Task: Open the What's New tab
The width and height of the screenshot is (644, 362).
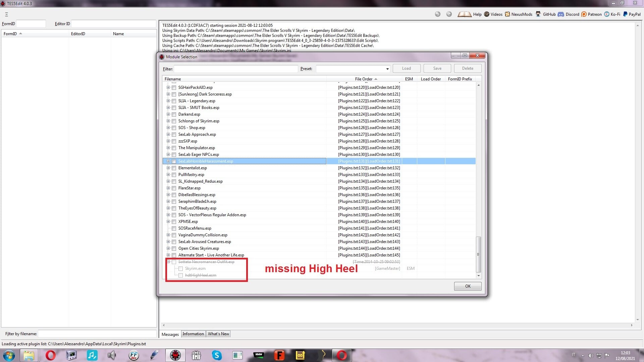Action: (218, 334)
